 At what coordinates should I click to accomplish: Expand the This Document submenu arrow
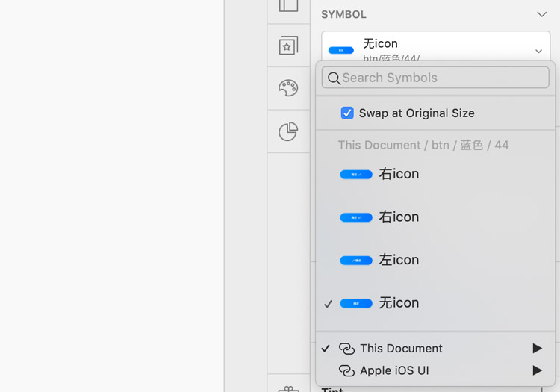click(x=537, y=349)
